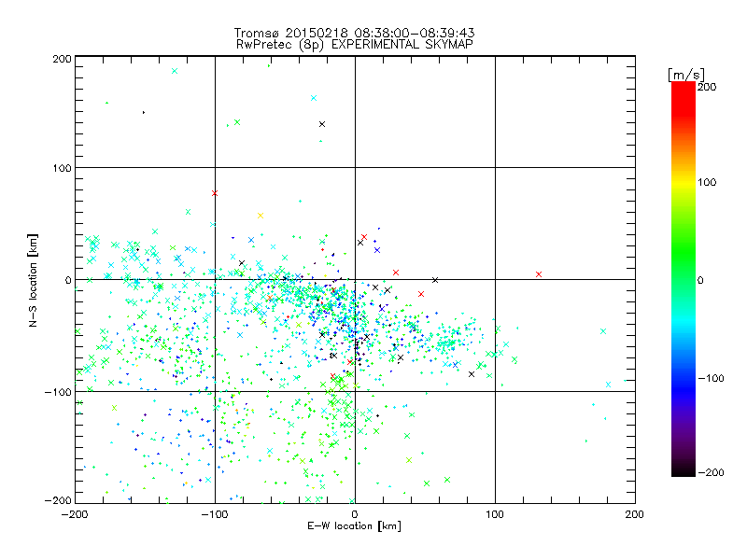Click the x-axis tick label "100"
747x560 pixels.
pos(495,514)
